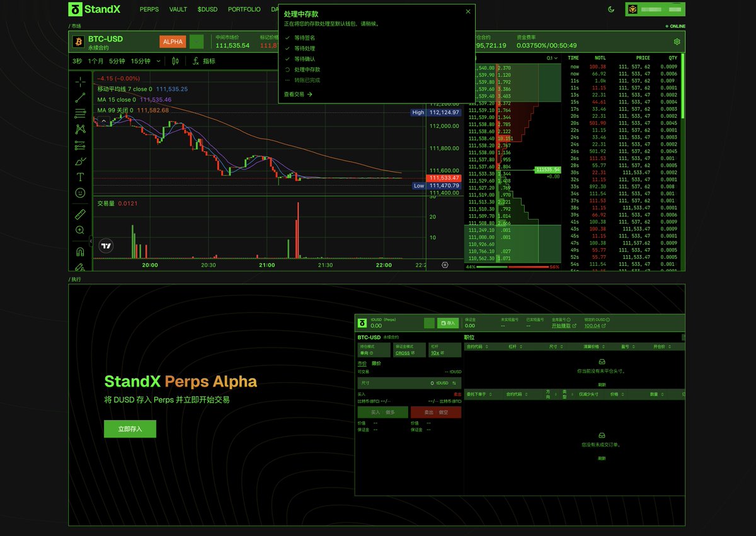Click the Bitcoin BTC-USD icon

tap(79, 42)
